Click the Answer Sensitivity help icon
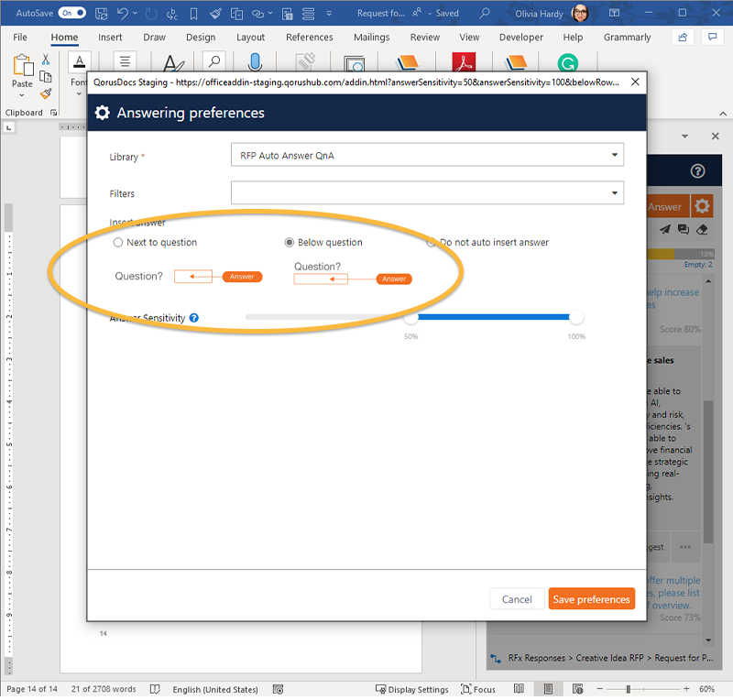 [194, 318]
